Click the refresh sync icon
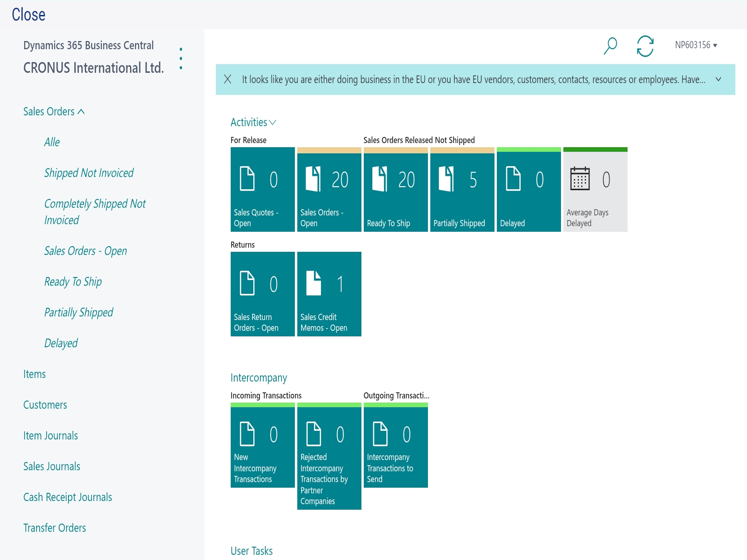This screenshot has height=560, width=747. [x=645, y=46]
